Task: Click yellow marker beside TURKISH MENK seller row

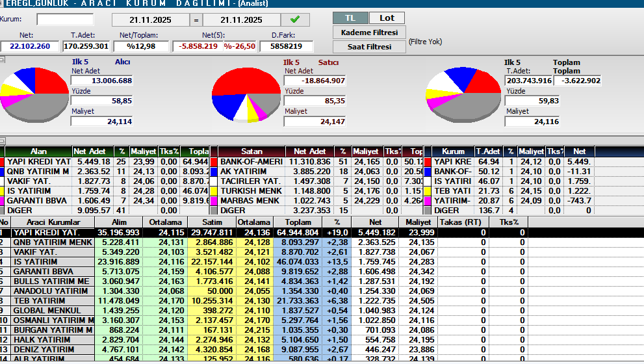Action: (214, 191)
